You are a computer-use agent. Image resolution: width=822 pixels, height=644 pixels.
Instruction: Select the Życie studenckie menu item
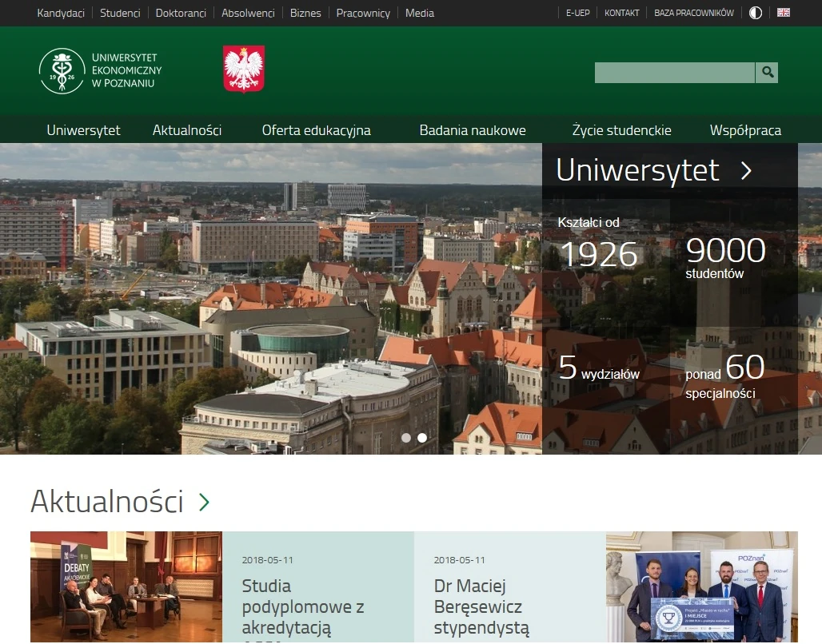point(621,129)
